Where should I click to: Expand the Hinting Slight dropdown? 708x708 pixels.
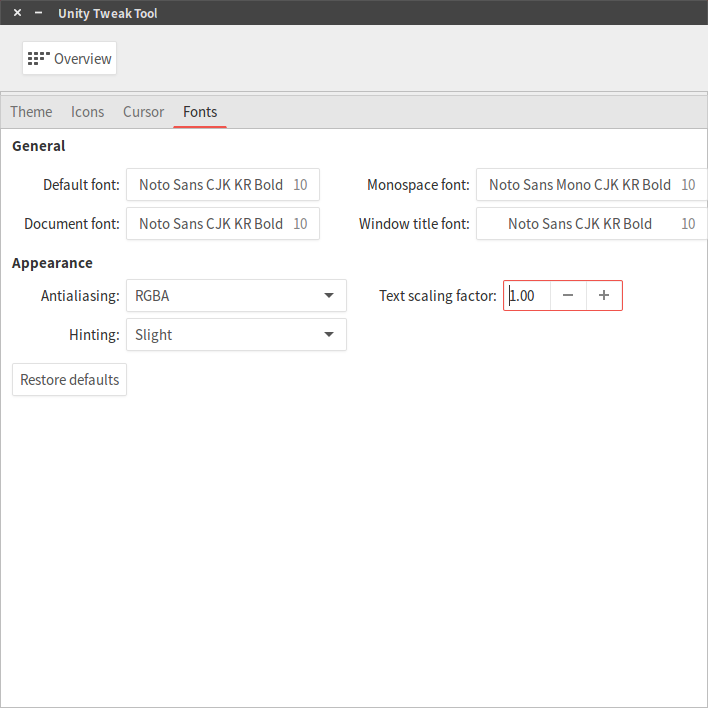tap(237, 335)
